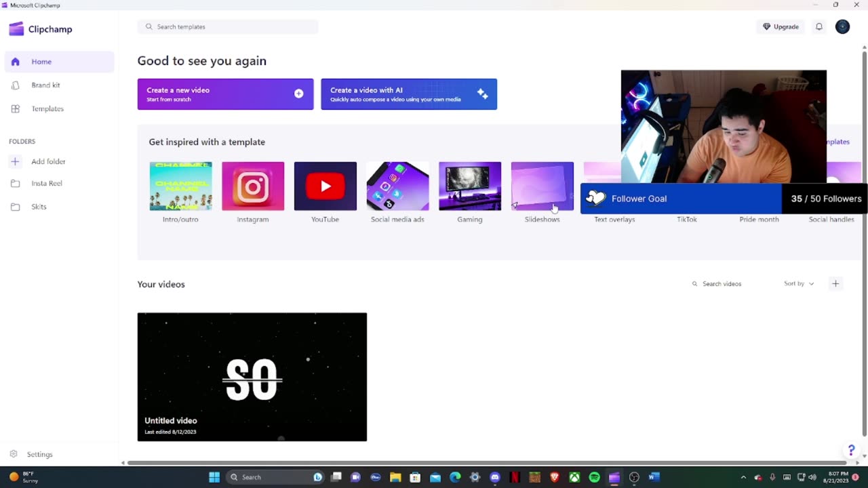Screen dimensions: 868x488
Task: Select the Social media ads template
Action: pyautogui.click(x=397, y=186)
